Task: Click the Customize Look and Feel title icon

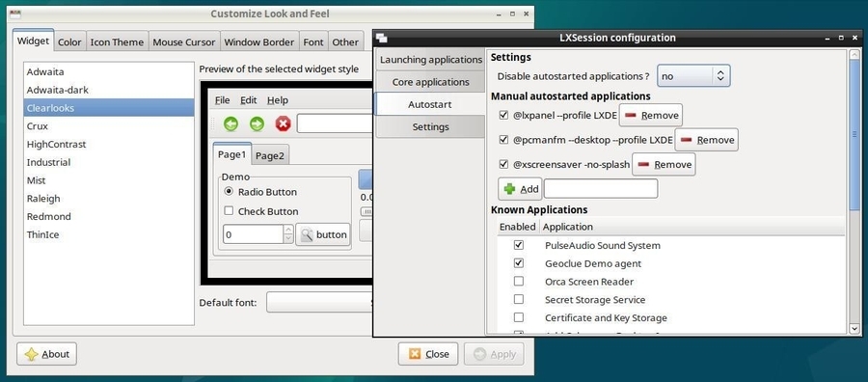Action: (x=15, y=14)
